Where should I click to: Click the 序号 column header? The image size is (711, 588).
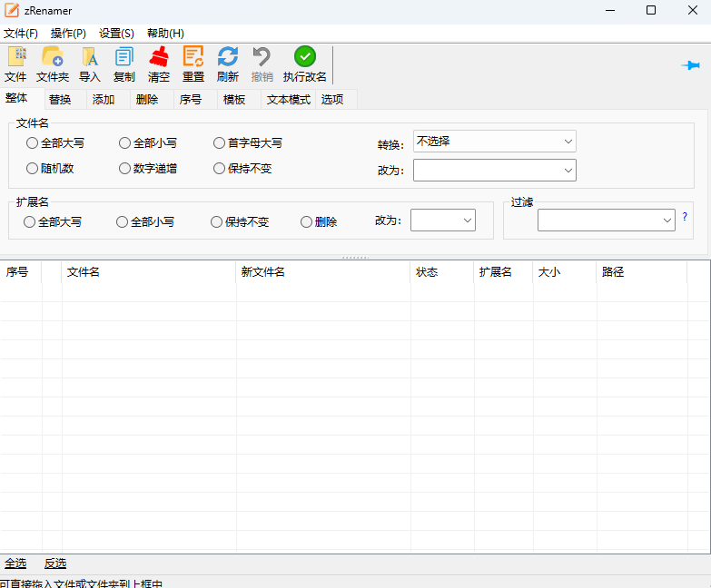pos(21,272)
